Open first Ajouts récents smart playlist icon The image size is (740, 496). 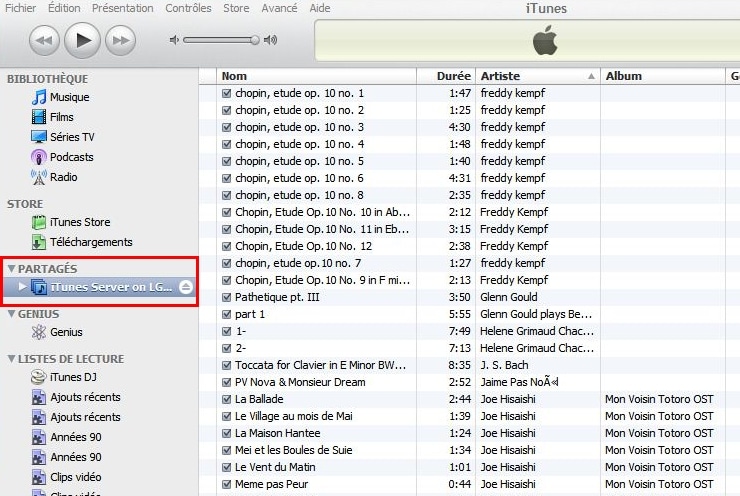click(39, 397)
